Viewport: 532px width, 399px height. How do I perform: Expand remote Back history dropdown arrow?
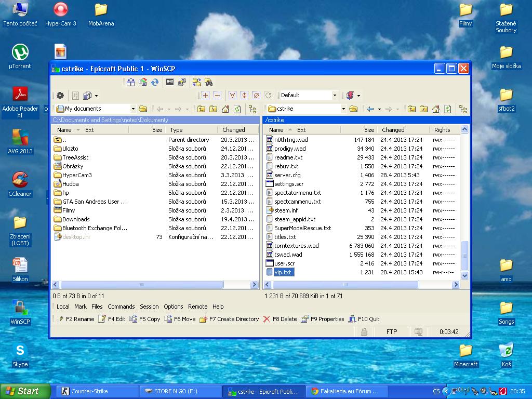[379, 109]
